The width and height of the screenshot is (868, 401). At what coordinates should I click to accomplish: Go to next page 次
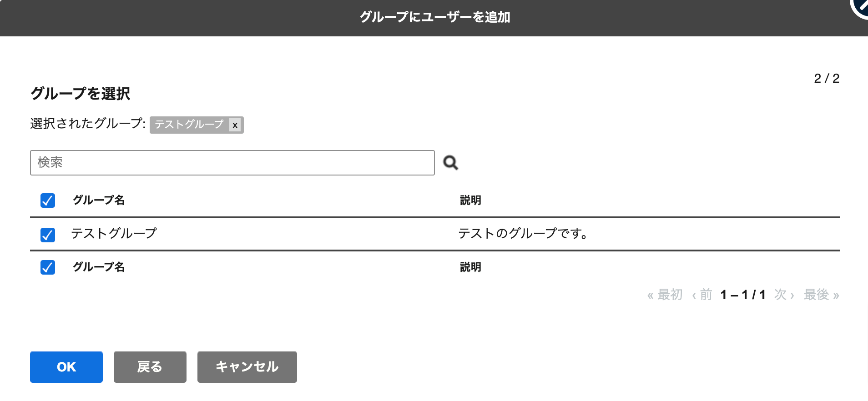coord(784,295)
